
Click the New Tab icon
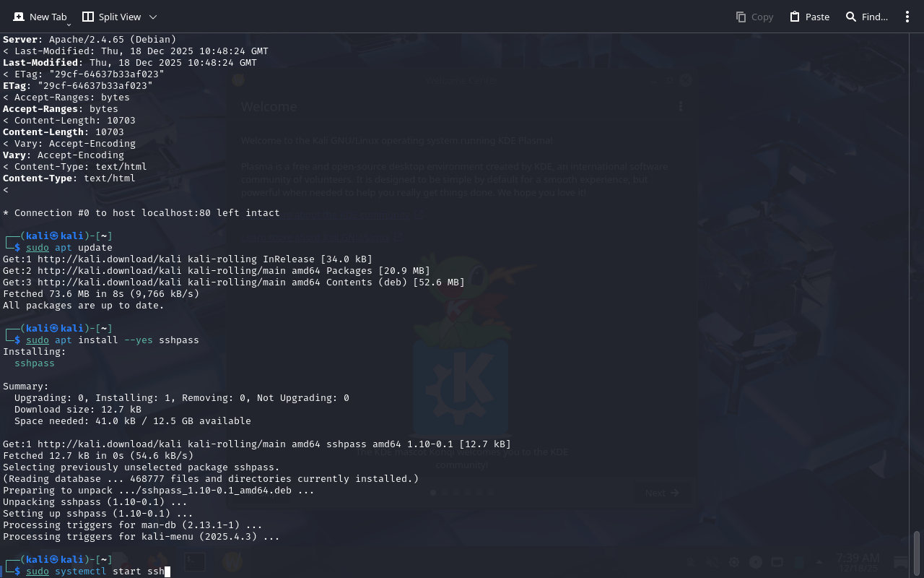click(x=19, y=17)
